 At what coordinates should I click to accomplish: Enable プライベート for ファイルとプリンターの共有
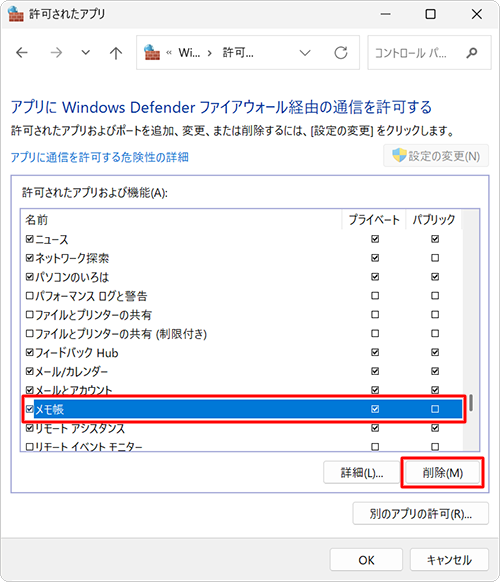tap(375, 315)
